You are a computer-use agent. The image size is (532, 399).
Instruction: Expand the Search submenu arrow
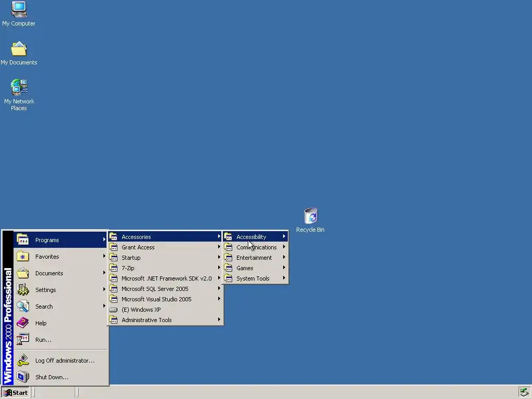(104, 306)
